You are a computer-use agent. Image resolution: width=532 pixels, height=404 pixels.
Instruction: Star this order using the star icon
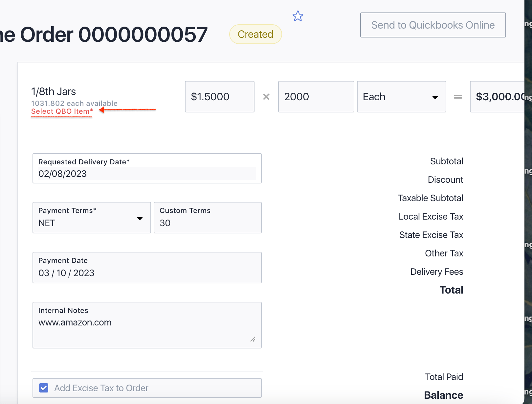click(x=298, y=16)
